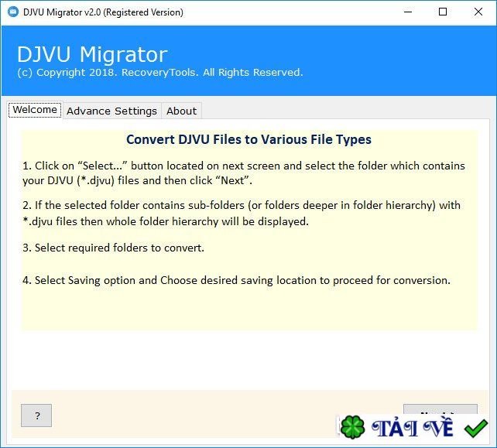Maximize the DJVU Migrator window

443,12
